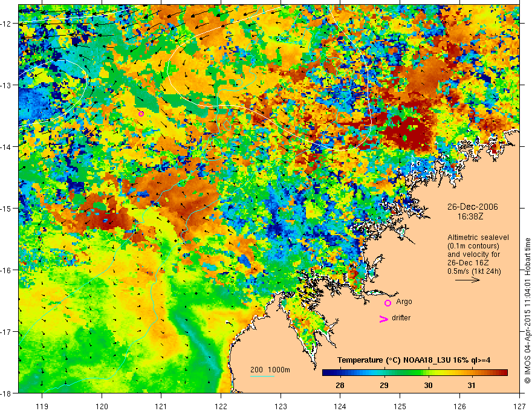
Task: Click the date text 26-Dec-2006
Action: pyautogui.click(x=473, y=207)
